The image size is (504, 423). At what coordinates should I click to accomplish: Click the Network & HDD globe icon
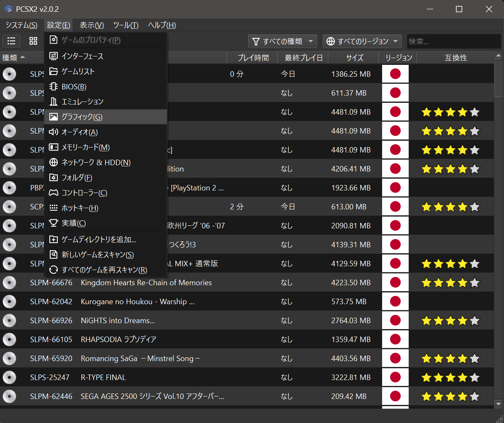(x=54, y=162)
